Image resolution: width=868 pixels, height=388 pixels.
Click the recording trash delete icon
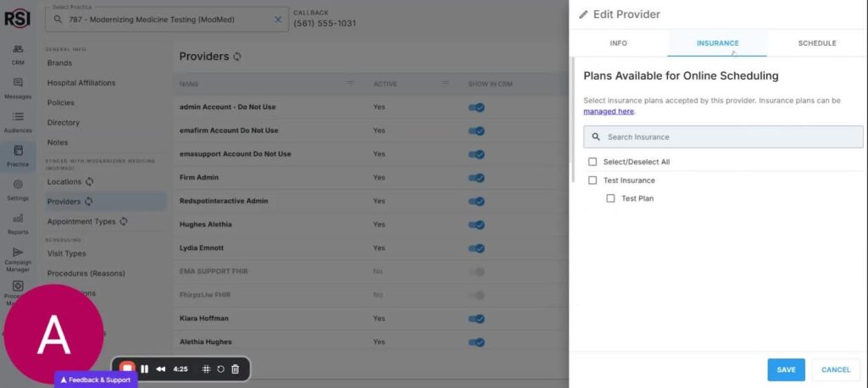[x=235, y=369]
